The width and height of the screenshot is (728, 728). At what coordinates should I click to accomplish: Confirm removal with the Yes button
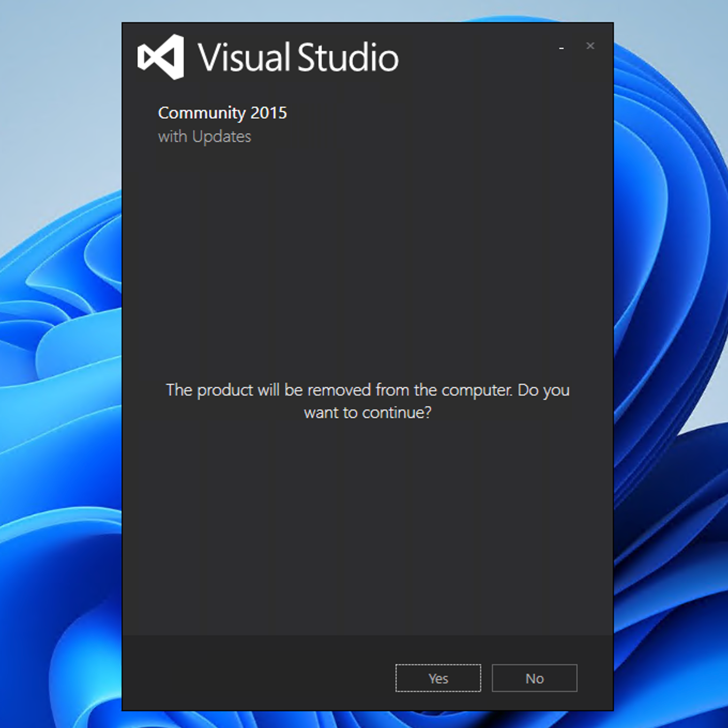point(438,678)
